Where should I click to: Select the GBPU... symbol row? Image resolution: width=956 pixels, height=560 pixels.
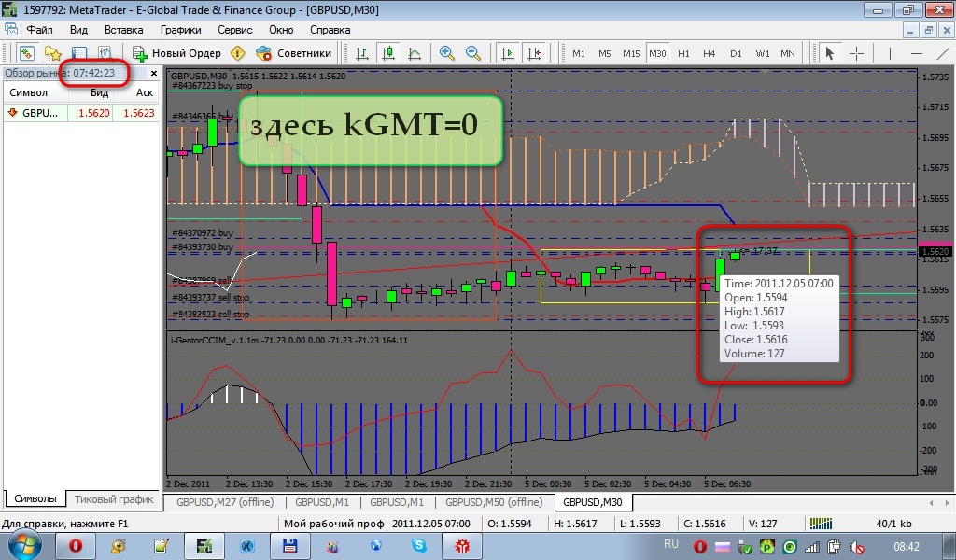81,113
